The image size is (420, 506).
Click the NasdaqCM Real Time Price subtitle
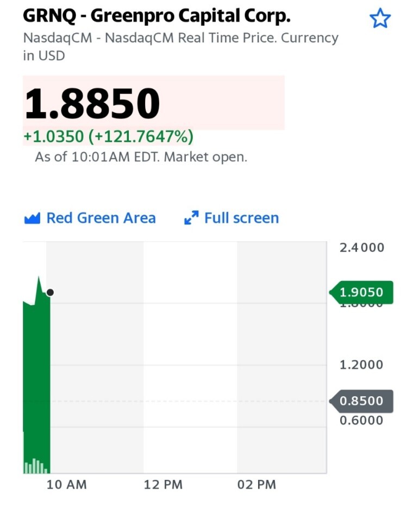[180, 47]
